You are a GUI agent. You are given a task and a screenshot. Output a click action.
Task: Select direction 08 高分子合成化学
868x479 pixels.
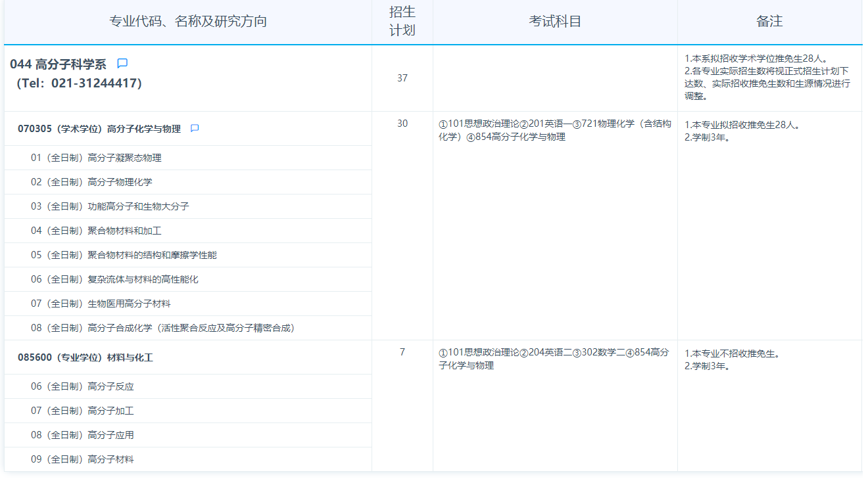pos(162,328)
